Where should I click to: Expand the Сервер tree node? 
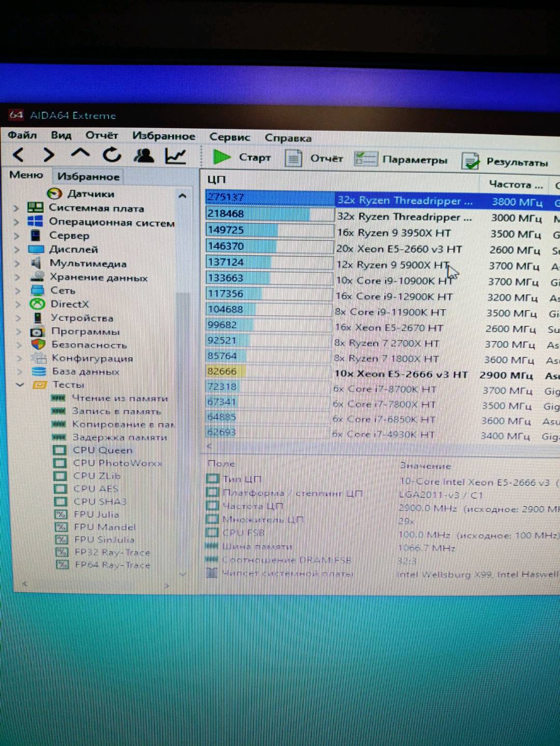point(17,236)
